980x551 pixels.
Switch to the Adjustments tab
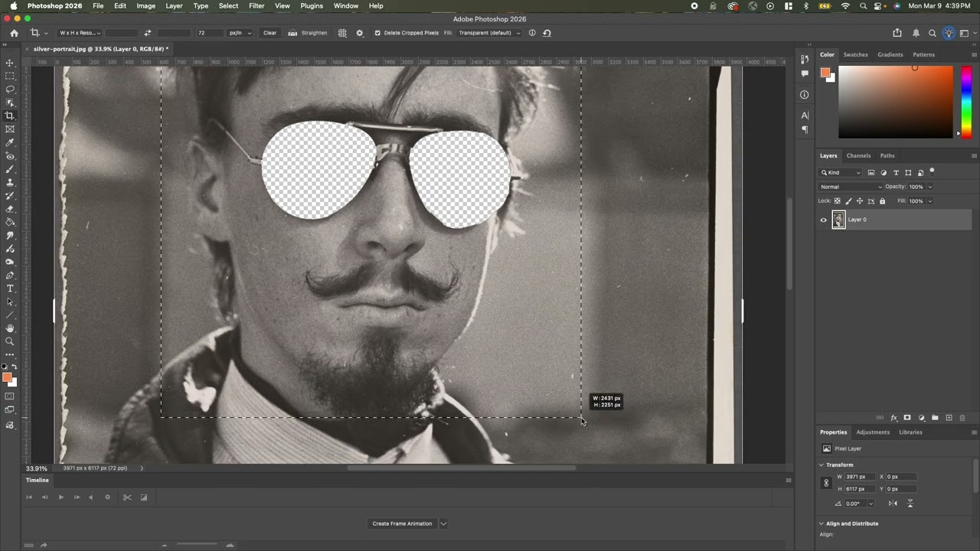coord(873,432)
